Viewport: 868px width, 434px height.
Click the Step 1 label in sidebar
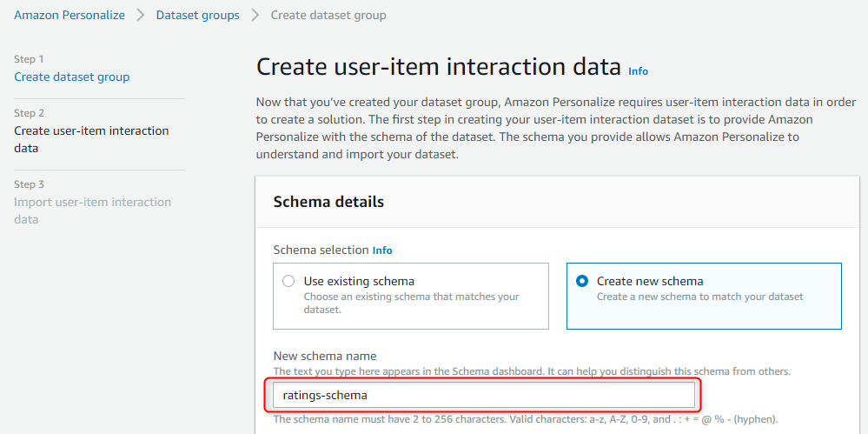[29, 59]
